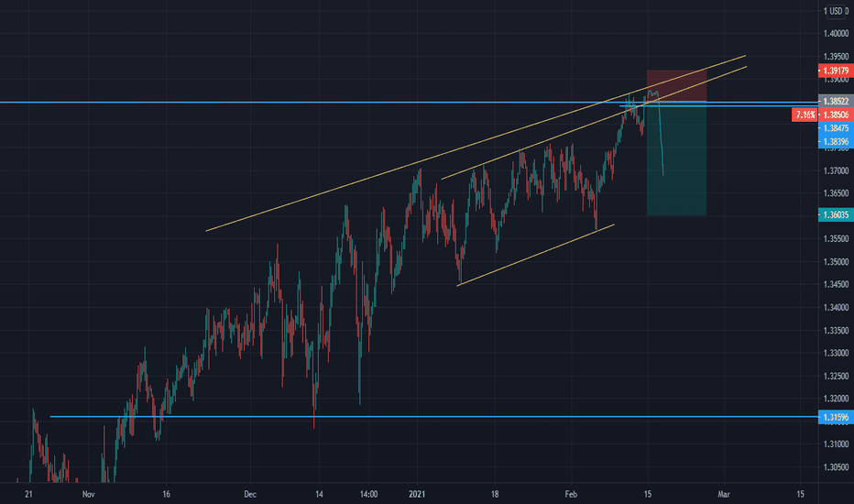Select the lowest yellow channel trendline
Screen dimensions: 854x504
pos(536,255)
